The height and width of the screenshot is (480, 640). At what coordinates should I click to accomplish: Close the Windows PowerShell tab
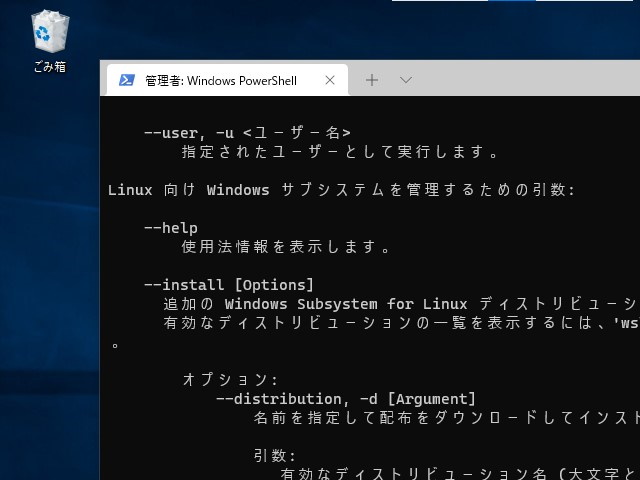pyautogui.click(x=330, y=80)
